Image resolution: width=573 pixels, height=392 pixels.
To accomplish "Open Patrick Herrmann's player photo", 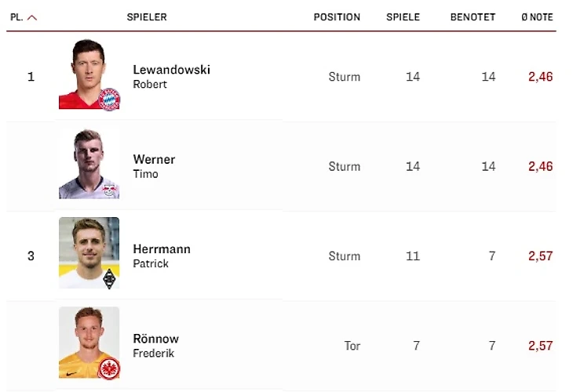I will (x=88, y=251).
